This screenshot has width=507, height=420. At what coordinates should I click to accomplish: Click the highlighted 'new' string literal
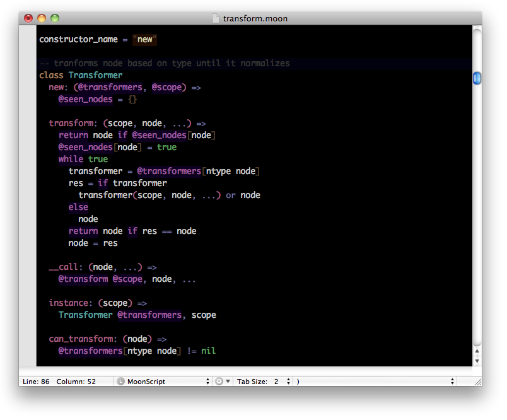[144, 39]
